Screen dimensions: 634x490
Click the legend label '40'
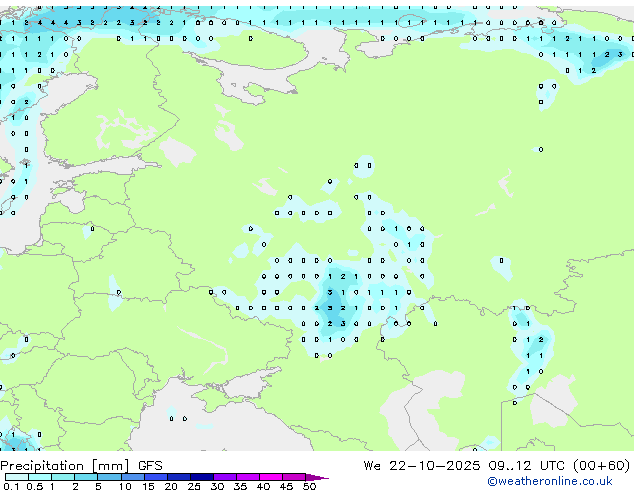point(263,486)
